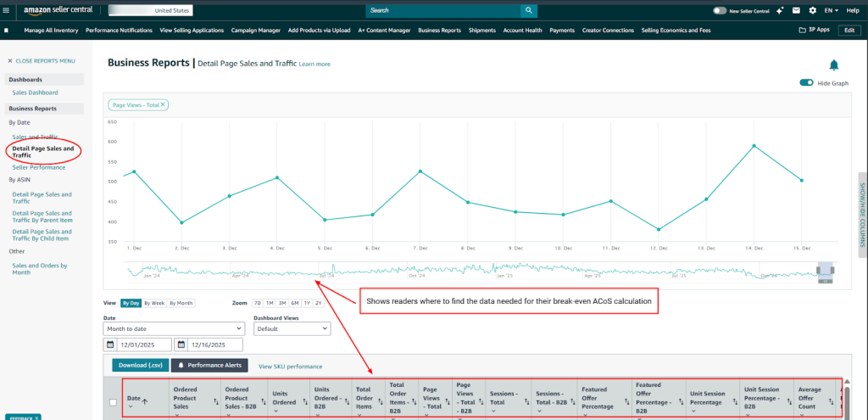The width and height of the screenshot is (868, 420).
Task: Open the Show/Hide Columns side panel
Action: pos(862,215)
